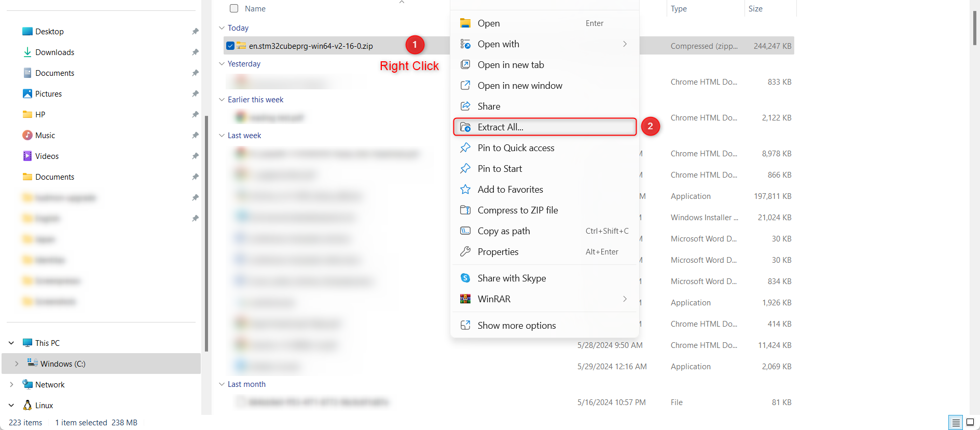The width and height of the screenshot is (980, 430).
Task: Collapse the Last month group
Action: (x=222, y=384)
